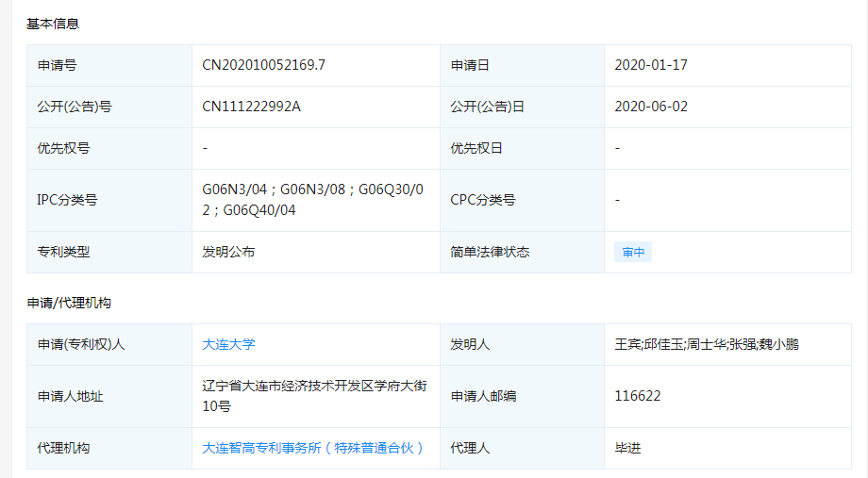Click the agent name 毕进
Screen dimensions: 868x478
[627, 449]
